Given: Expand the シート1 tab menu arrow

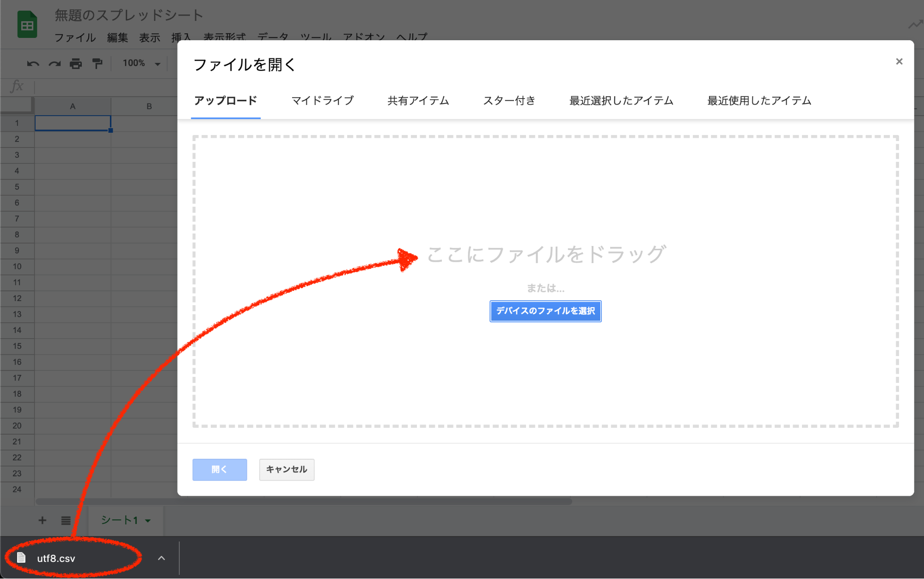Looking at the screenshot, I should [148, 521].
